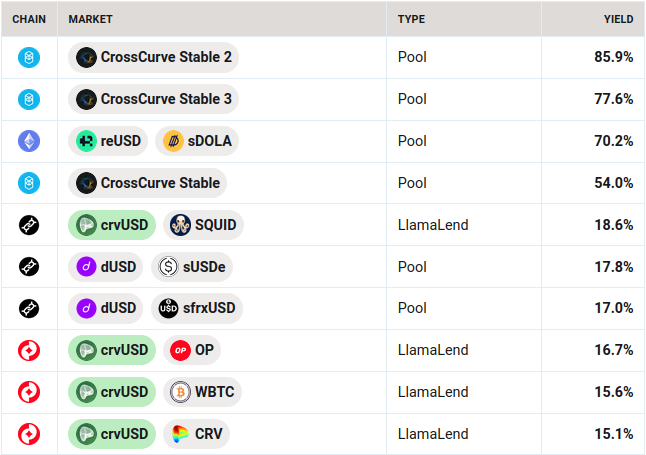Image resolution: width=646 pixels, height=455 pixels.
Task: Click the CRV rainbow token icon
Action: 180,434
